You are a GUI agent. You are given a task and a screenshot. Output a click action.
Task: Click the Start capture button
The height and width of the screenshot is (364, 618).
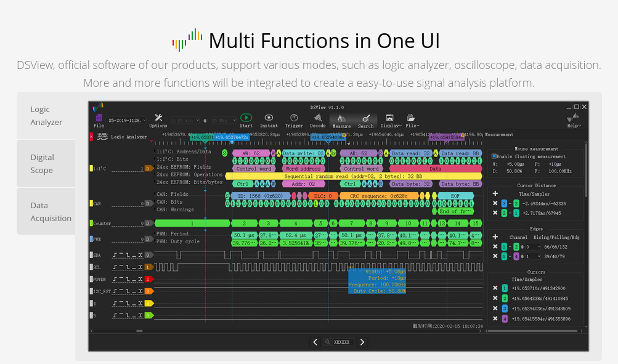(x=246, y=118)
